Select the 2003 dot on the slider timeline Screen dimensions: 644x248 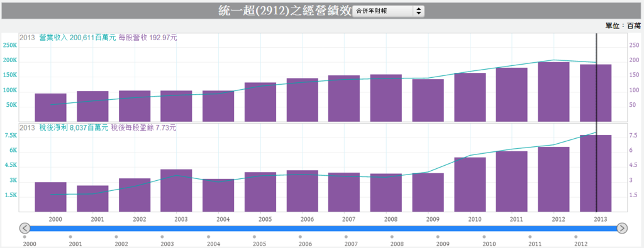[162, 237]
